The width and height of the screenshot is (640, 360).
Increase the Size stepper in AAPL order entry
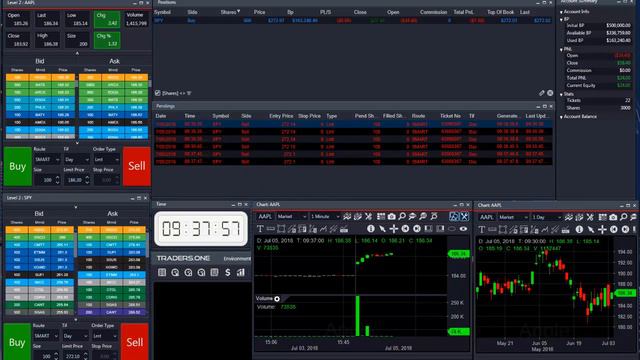coord(57,178)
